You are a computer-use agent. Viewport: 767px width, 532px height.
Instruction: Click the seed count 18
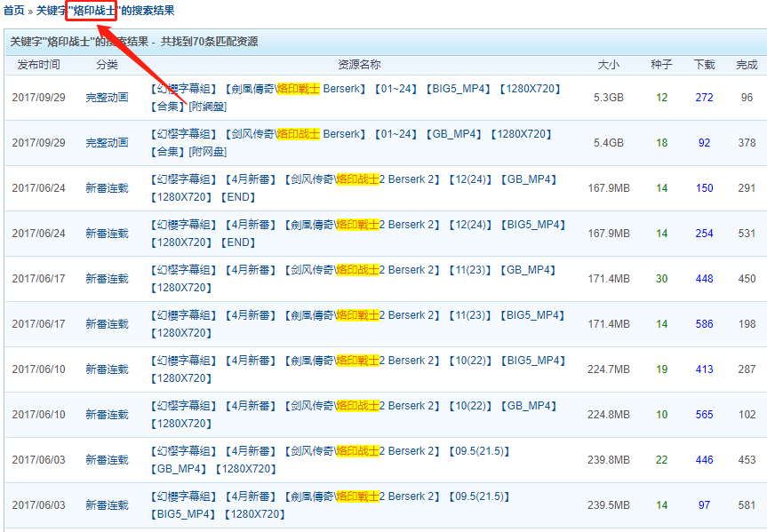pos(662,143)
